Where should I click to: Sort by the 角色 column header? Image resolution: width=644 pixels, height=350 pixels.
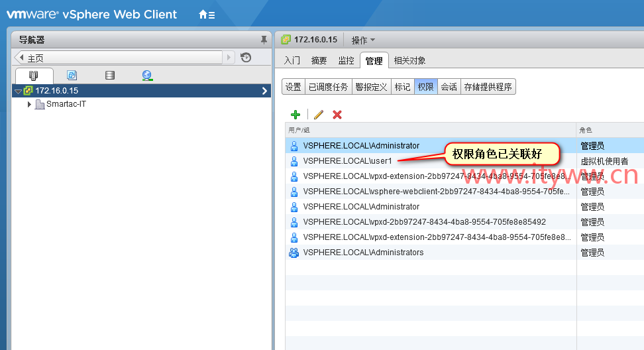tap(610, 130)
